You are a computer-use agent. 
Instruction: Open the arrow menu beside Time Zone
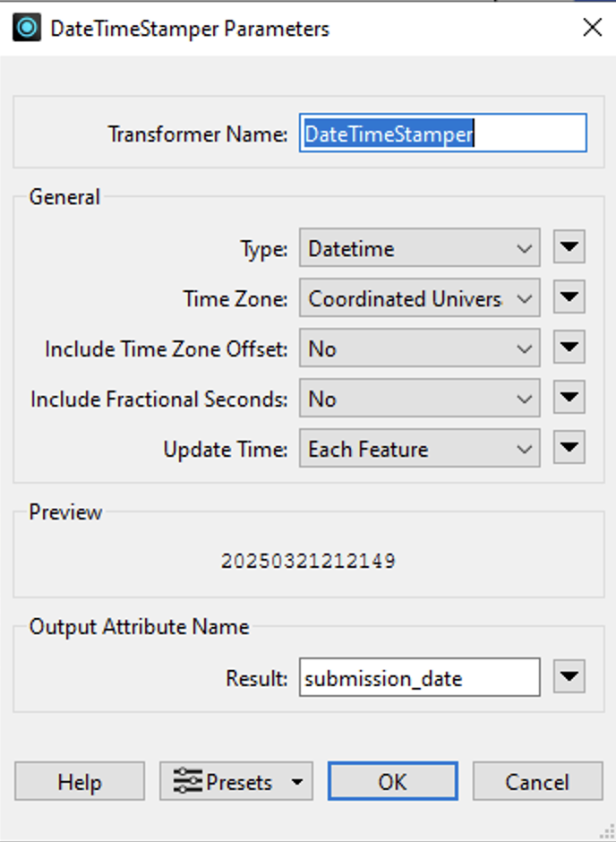coord(569,297)
